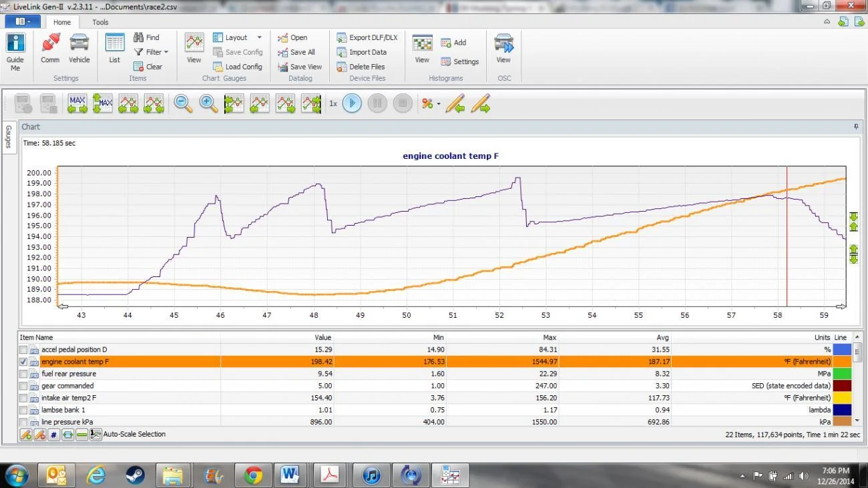Check the accel pedal position D checkbox
The image size is (868, 488).
point(23,350)
